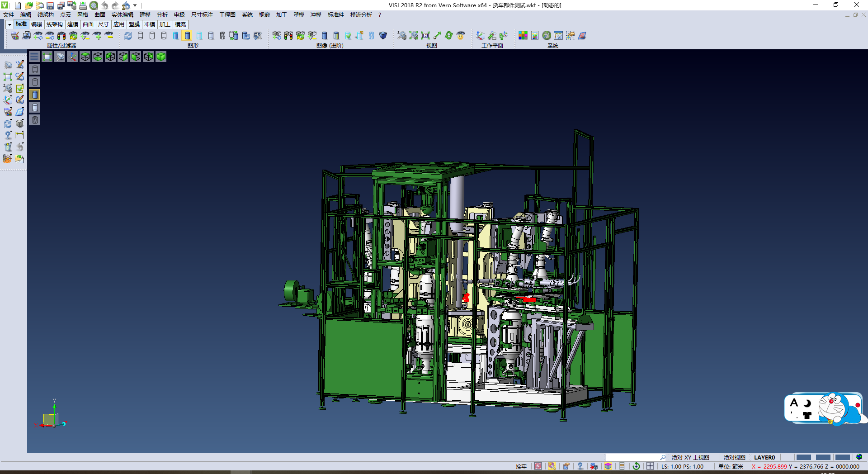Click the wrench settings icon in 系统 group

tap(547, 36)
